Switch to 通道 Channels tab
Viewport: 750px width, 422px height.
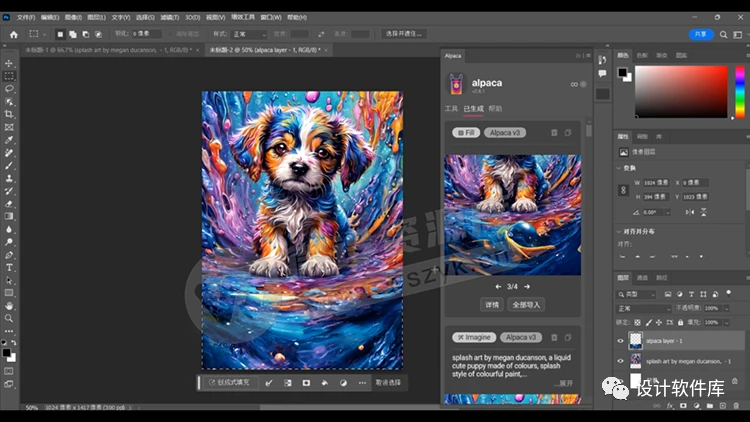point(642,278)
